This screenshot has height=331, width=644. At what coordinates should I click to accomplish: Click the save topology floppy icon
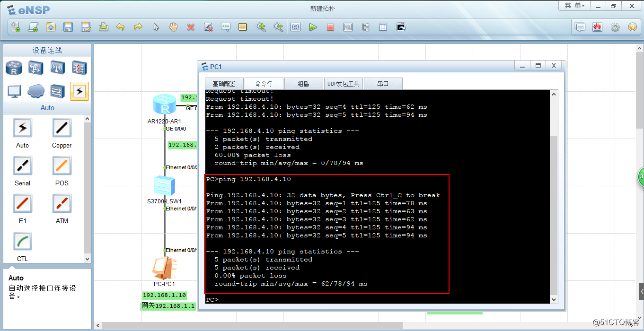pos(68,27)
